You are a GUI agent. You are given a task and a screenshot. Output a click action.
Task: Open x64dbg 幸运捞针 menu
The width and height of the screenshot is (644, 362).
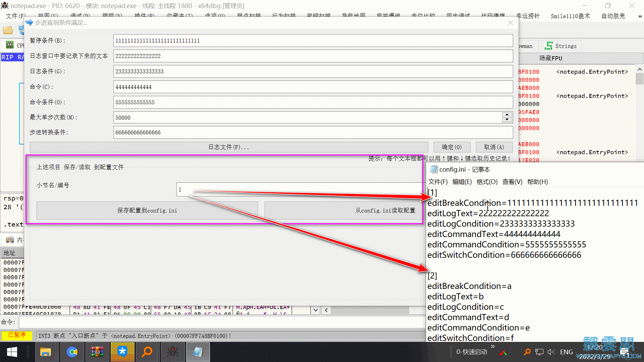click(528, 16)
